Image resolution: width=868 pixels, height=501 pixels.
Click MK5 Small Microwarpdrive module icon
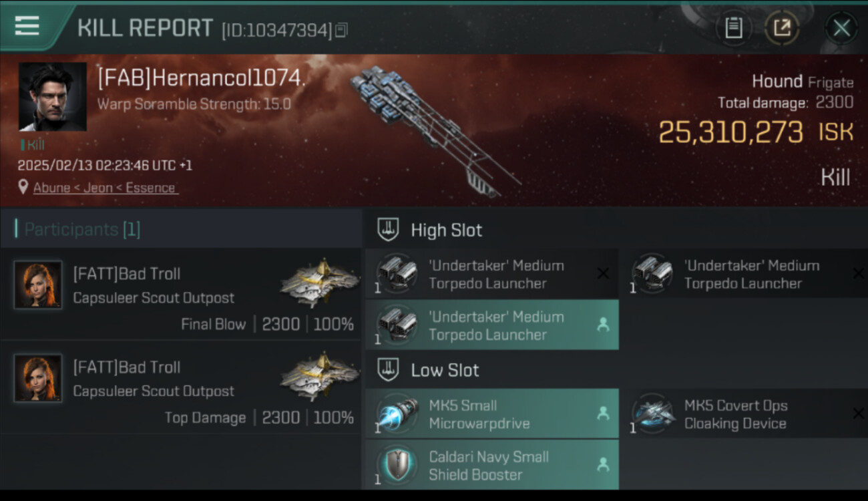[x=397, y=414]
